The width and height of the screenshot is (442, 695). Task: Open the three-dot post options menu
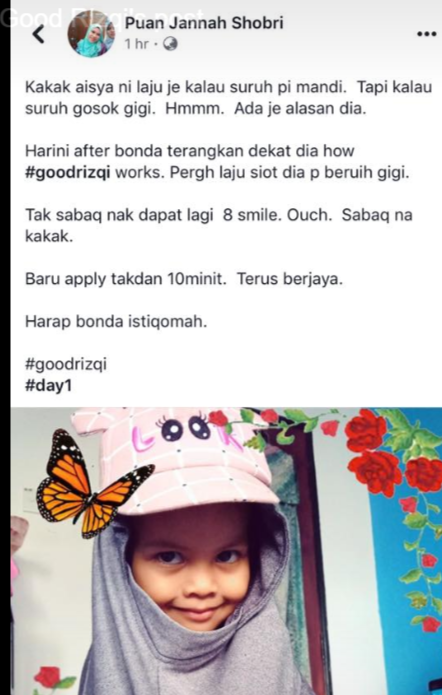pos(427,34)
